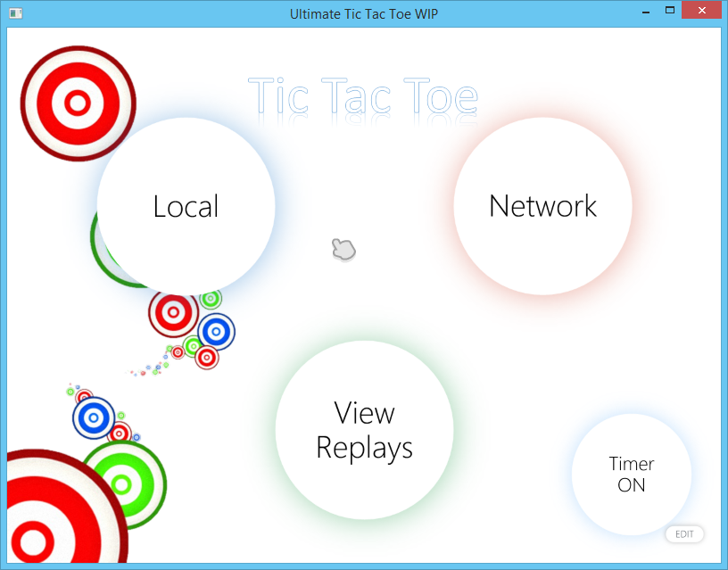
Task: Minimize the Ultimate Tic Tac Toe window
Action: pos(646,11)
